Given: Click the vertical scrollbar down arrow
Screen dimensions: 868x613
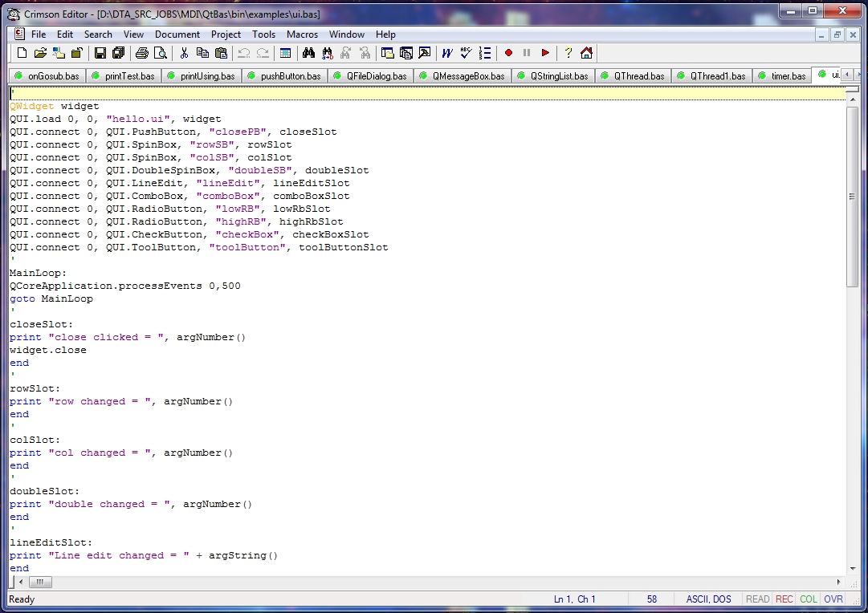Looking at the screenshot, I should pyautogui.click(x=853, y=569).
